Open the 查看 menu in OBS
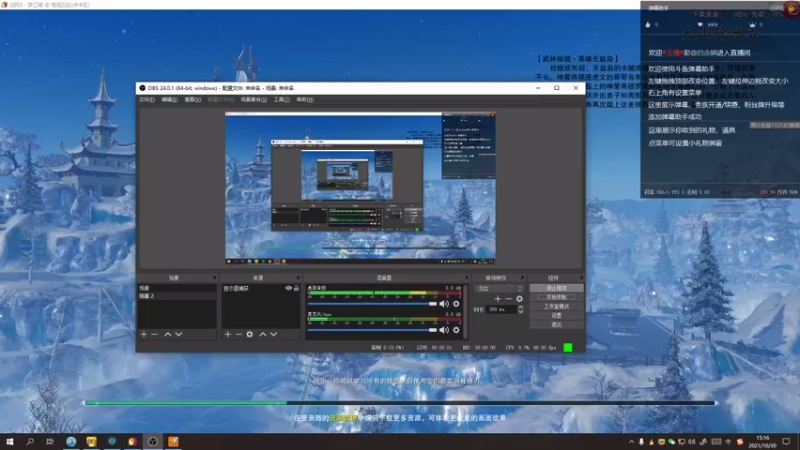This screenshot has width=800, height=450. pyautogui.click(x=192, y=99)
